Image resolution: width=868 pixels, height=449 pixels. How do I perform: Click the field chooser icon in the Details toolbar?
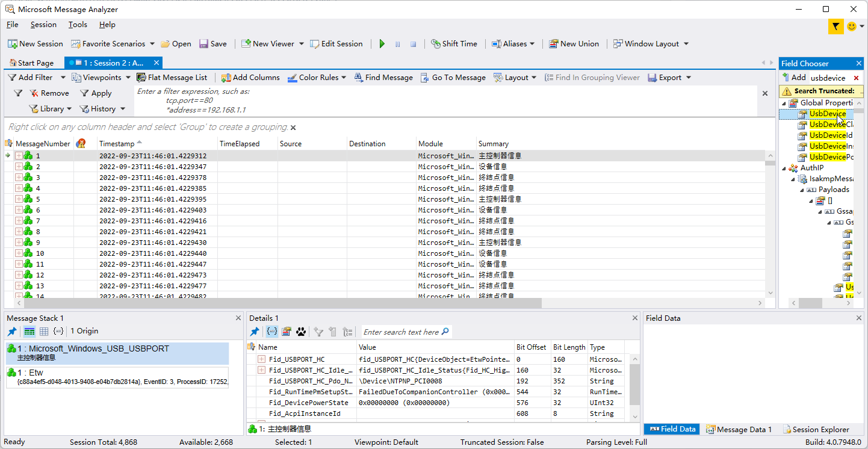coord(287,332)
